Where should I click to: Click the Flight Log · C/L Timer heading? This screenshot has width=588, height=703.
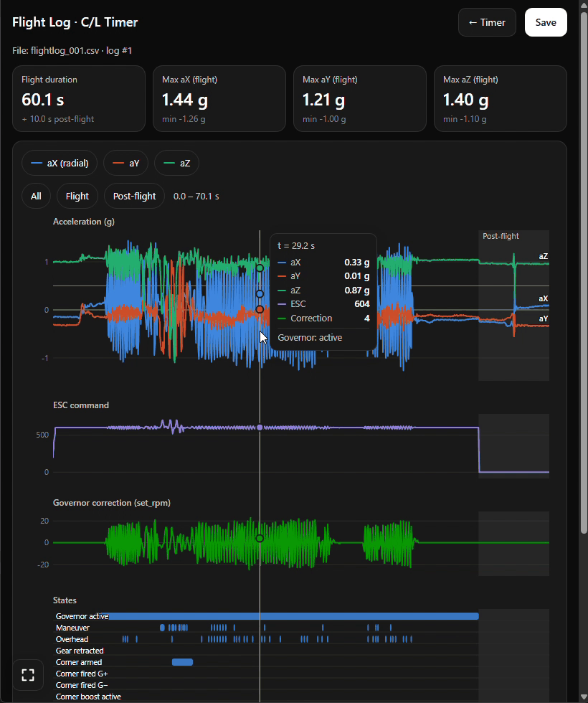(x=75, y=22)
